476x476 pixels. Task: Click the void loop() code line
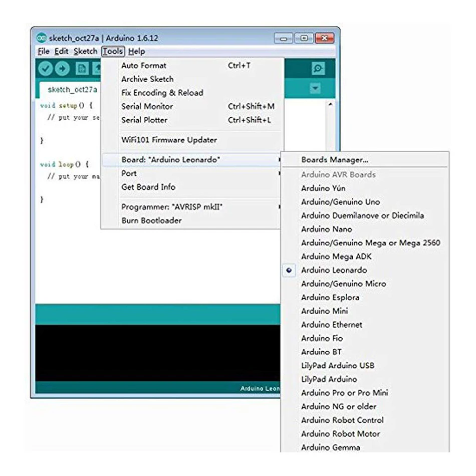[65, 164]
